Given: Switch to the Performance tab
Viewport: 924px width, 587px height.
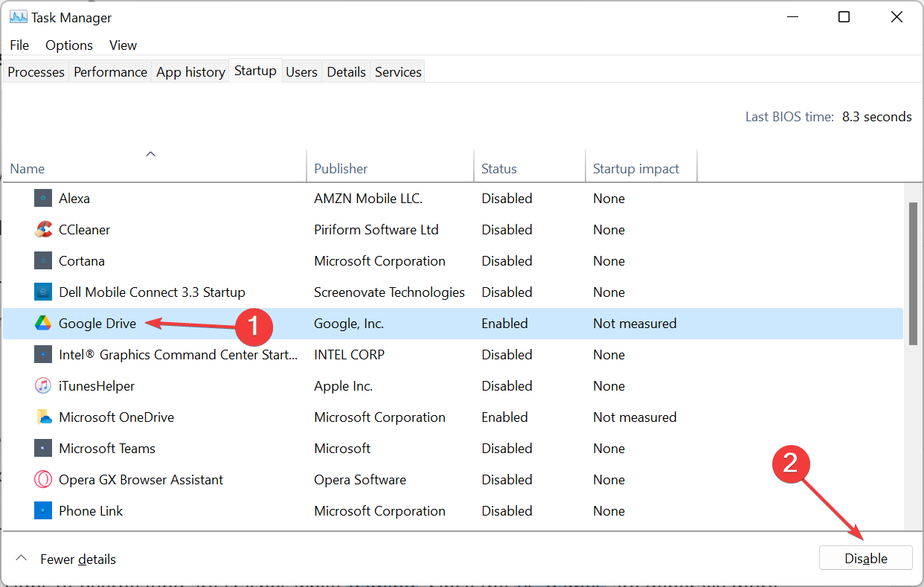Looking at the screenshot, I should (x=110, y=71).
